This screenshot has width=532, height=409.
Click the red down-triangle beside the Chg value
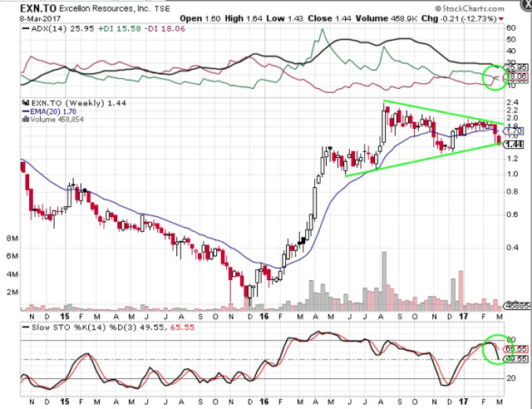coord(501,19)
